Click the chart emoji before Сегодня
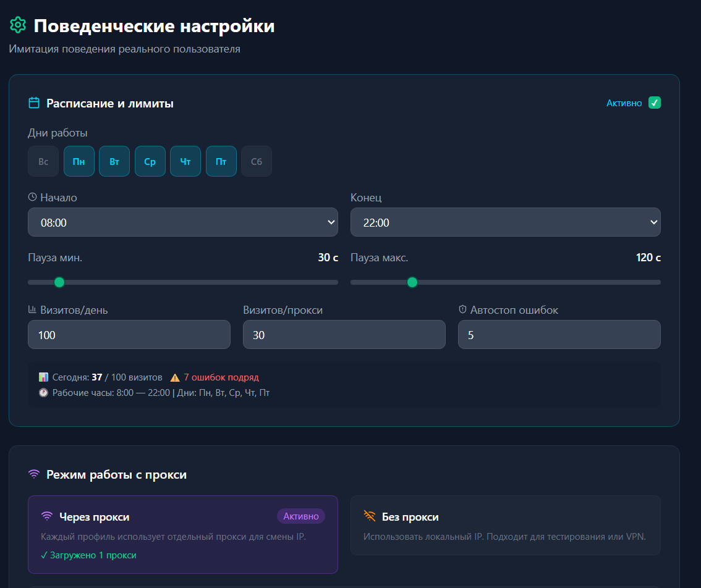The width and height of the screenshot is (701, 588). (x=43, y=377)
